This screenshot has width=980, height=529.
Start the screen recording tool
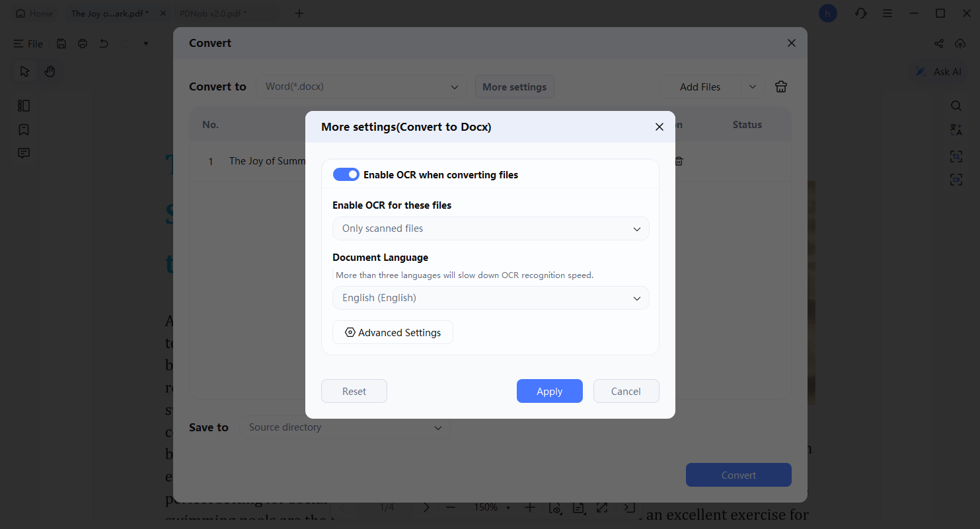(x=956, y=179)
